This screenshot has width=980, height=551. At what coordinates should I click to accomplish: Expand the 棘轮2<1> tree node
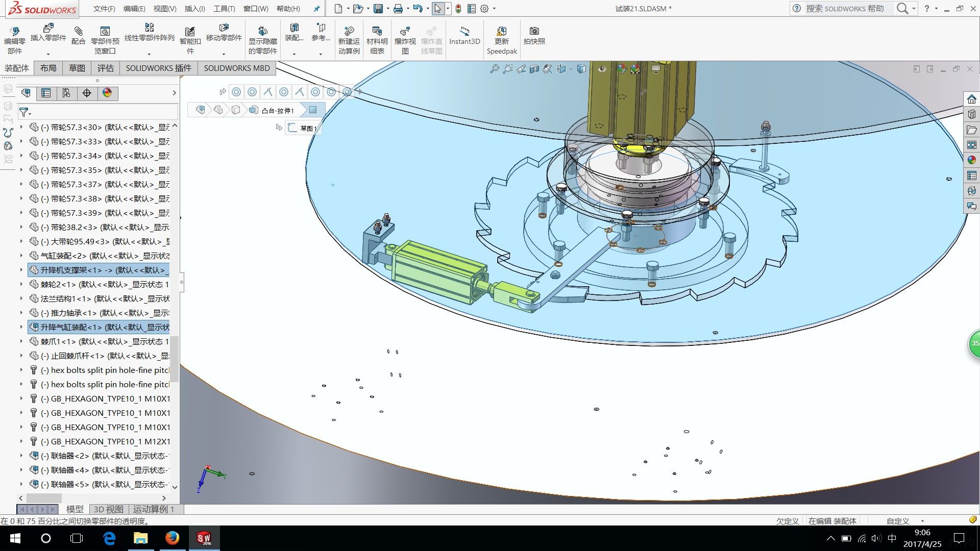(21, 284)
